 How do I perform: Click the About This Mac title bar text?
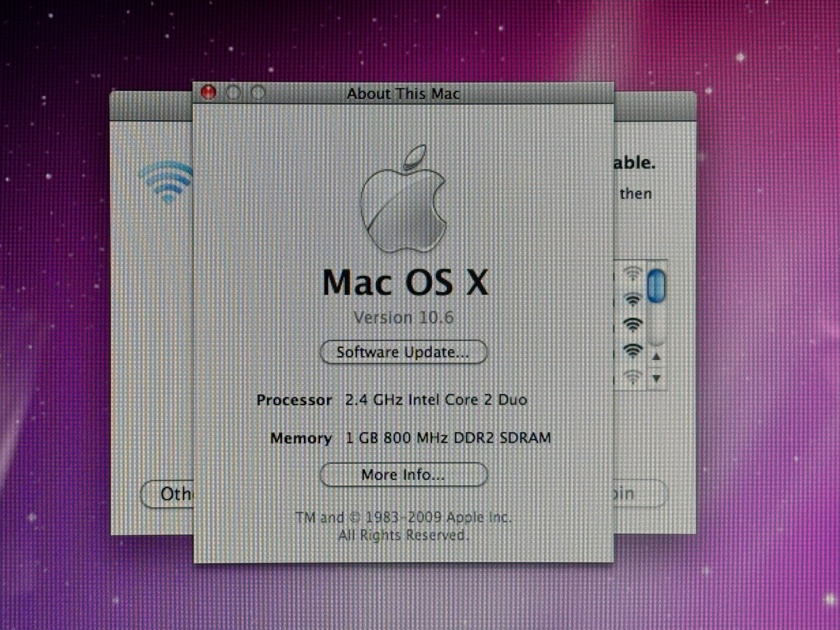[x=403, y=94]
